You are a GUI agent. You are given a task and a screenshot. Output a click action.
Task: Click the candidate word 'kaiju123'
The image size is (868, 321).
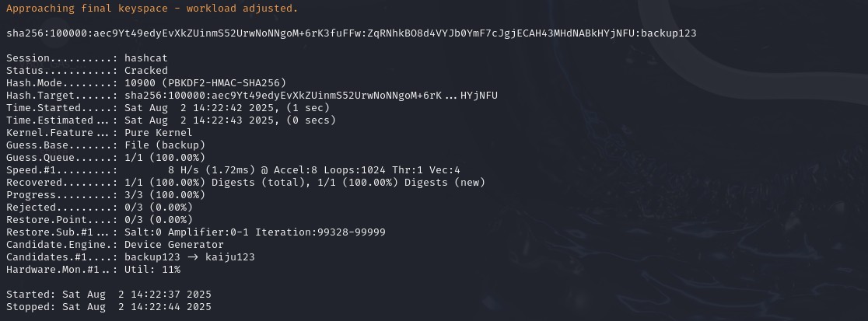click(x=230, y=257)
